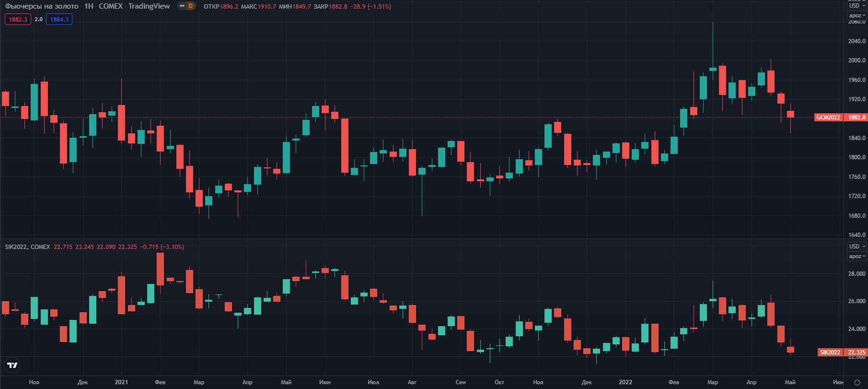Click the Ноя label at axis start
Viewport: 868px width, 389px height.
(x=34, y=382)
